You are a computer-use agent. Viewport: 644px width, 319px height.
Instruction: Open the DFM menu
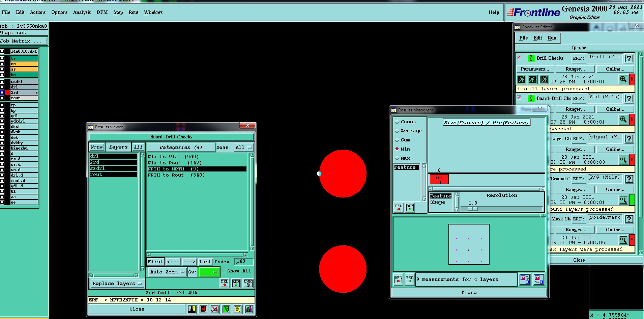102,12
